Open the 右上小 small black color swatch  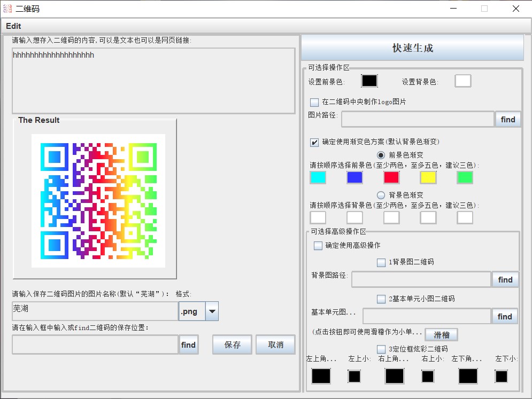tap(428, 376)
